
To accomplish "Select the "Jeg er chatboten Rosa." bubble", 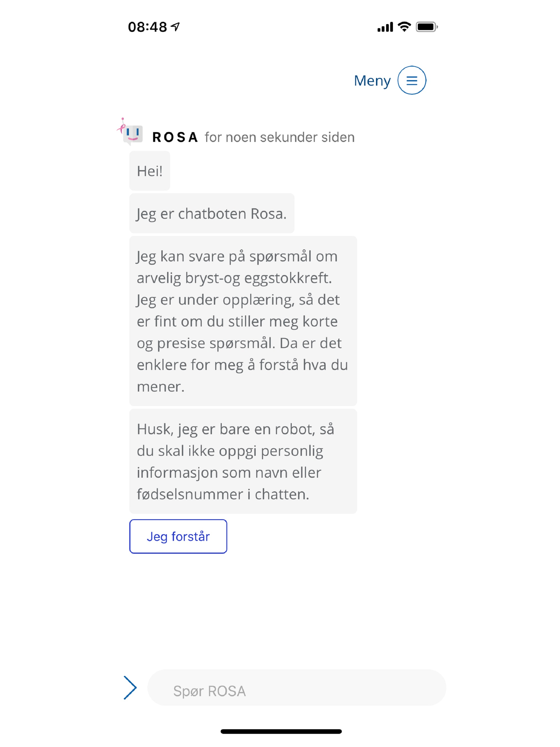I will 212,214.
